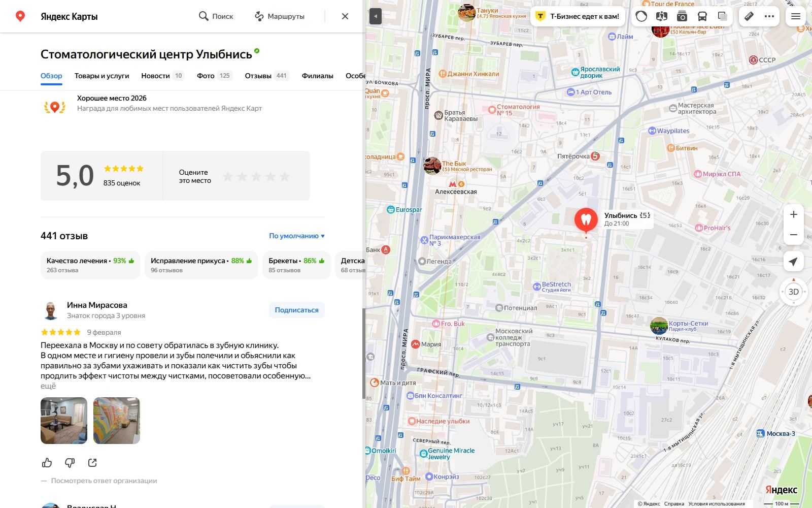Open Маршруты route planner
The width and height of the screenshot is (812, 508).
[x=280, y=16]
